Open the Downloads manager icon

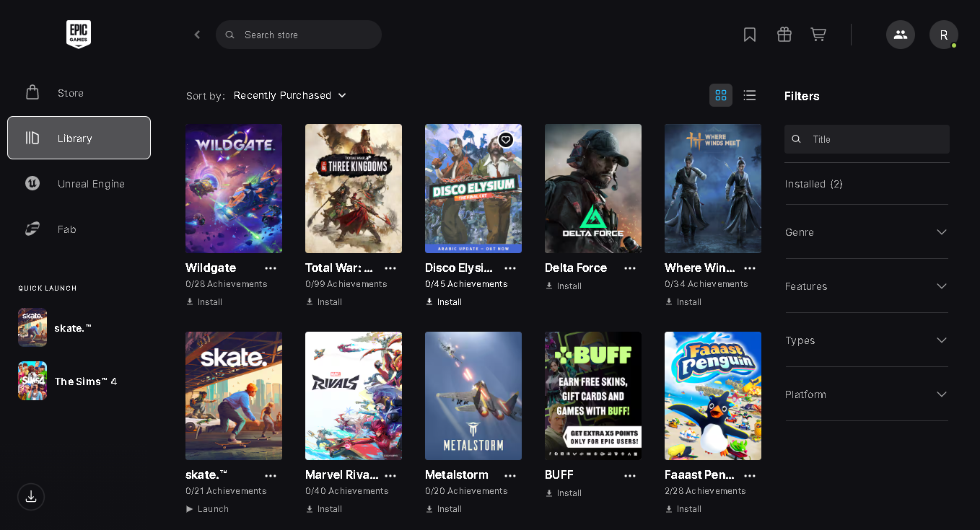point(30,496)
